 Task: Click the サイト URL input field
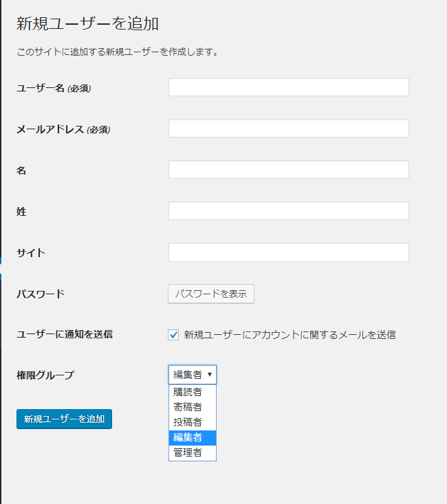[288, 252]
